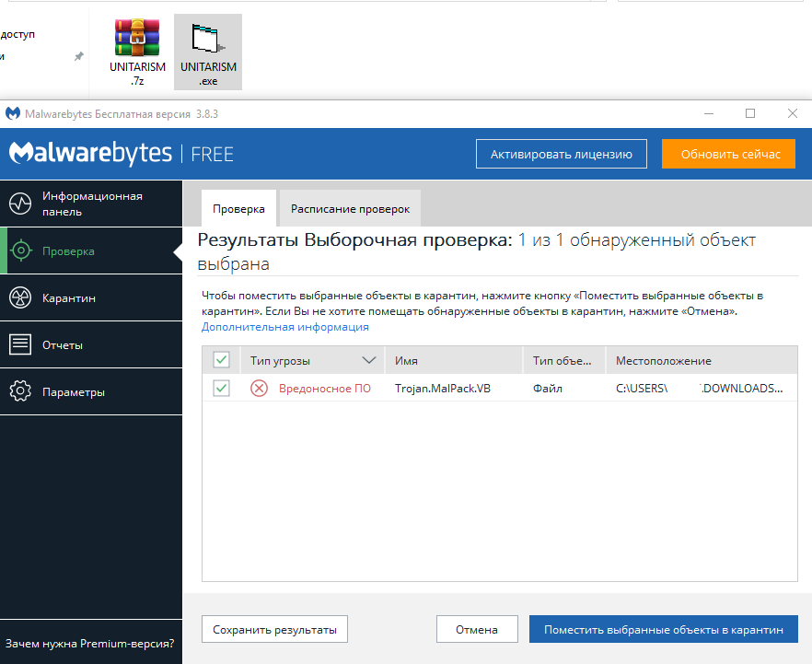Toggle the select-all checkbox in header
The image size is (812, 664).
click(221, 360)
